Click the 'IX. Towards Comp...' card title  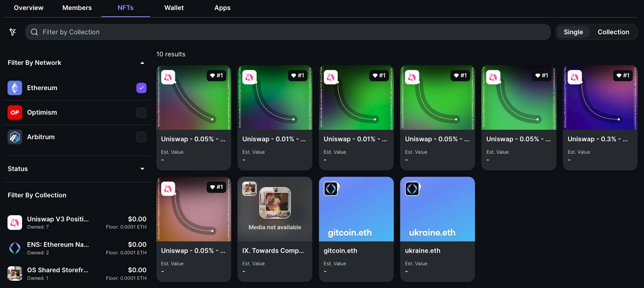point(273,251)
